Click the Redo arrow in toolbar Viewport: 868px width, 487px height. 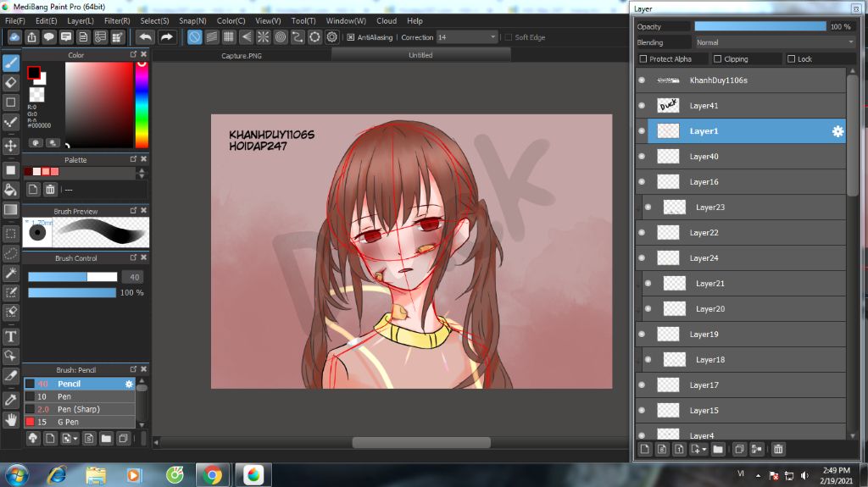tap(167, 37)
